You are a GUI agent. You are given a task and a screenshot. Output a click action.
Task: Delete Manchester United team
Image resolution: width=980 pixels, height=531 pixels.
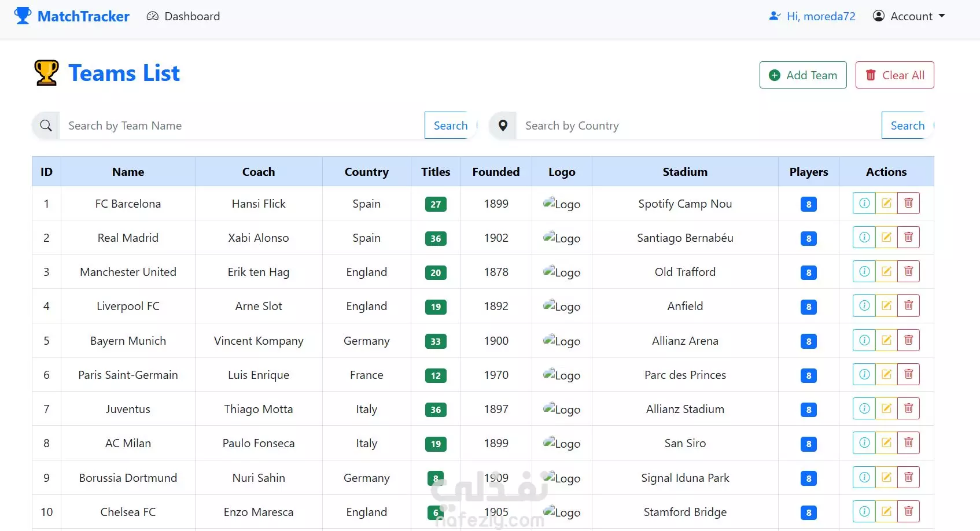tap(909, 271)
